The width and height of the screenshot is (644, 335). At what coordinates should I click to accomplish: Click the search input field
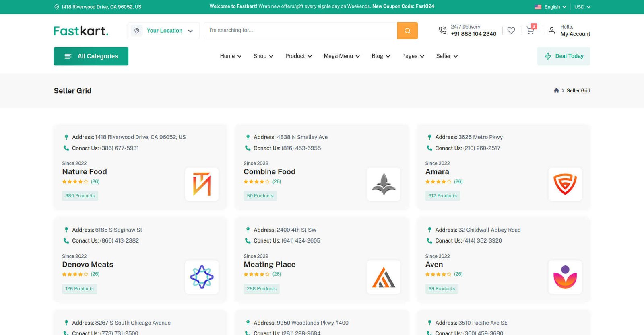300,31
